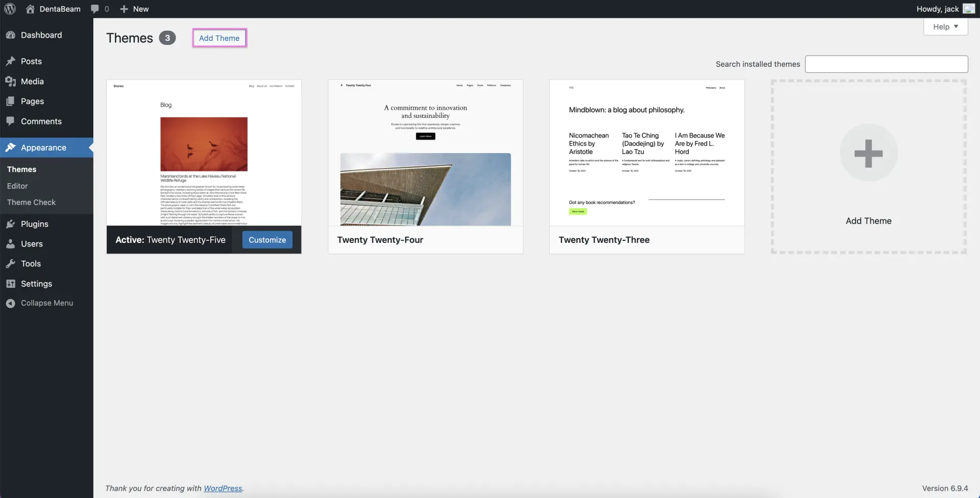
Task: Click the Posts pushpin icon
Action: (11, 61)
